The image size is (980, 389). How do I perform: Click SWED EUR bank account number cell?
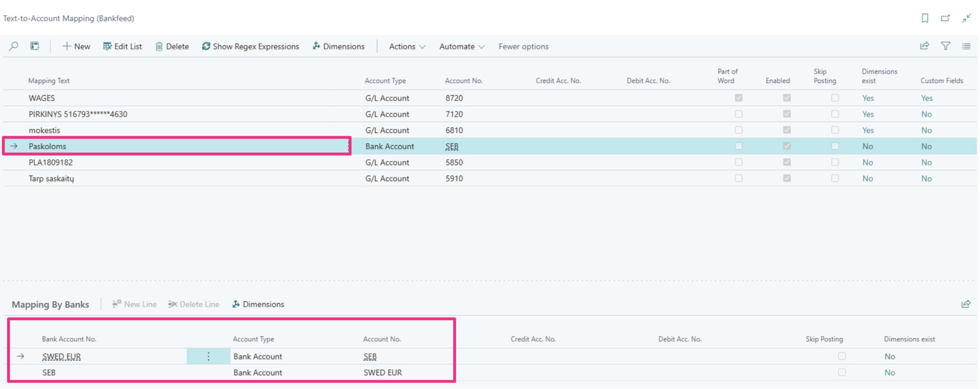click(x=61, y=356)
